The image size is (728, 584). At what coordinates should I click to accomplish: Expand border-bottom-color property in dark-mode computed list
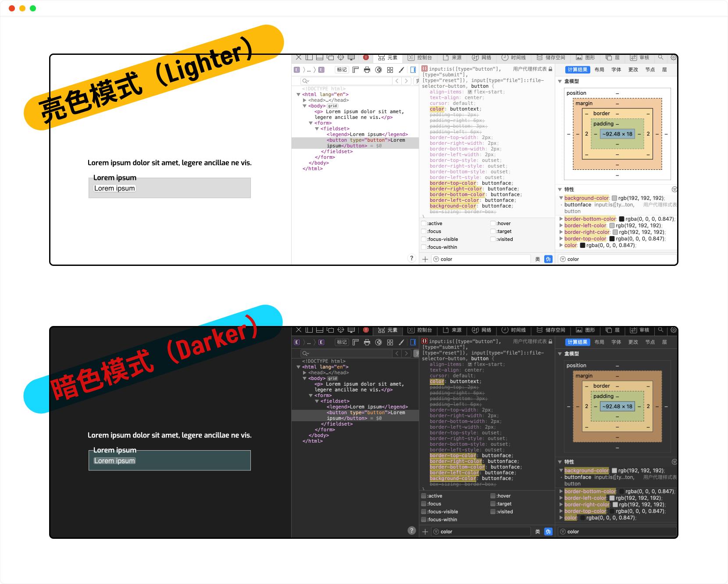pos(561,491)
